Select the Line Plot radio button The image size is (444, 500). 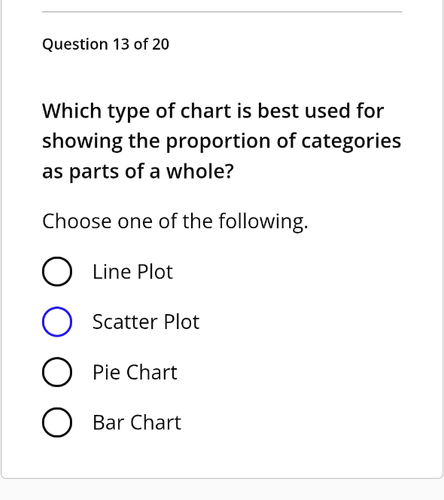(x=57, y=271)
